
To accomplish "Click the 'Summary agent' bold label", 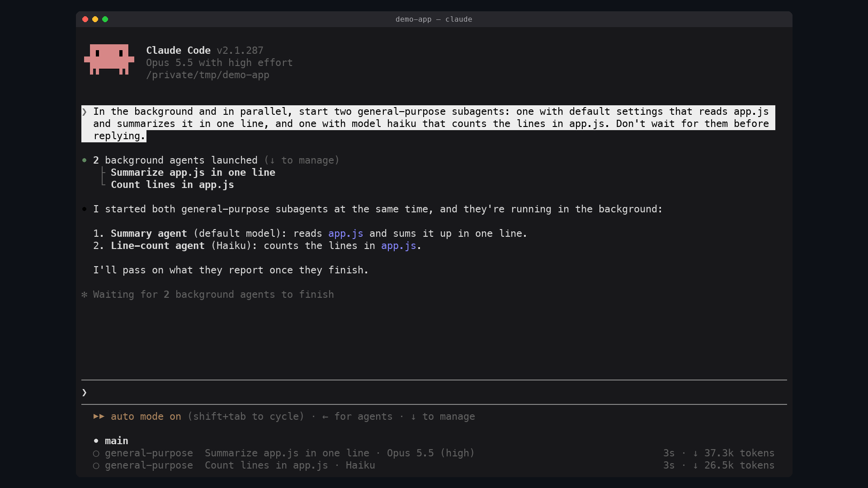I will click(149, 234).
